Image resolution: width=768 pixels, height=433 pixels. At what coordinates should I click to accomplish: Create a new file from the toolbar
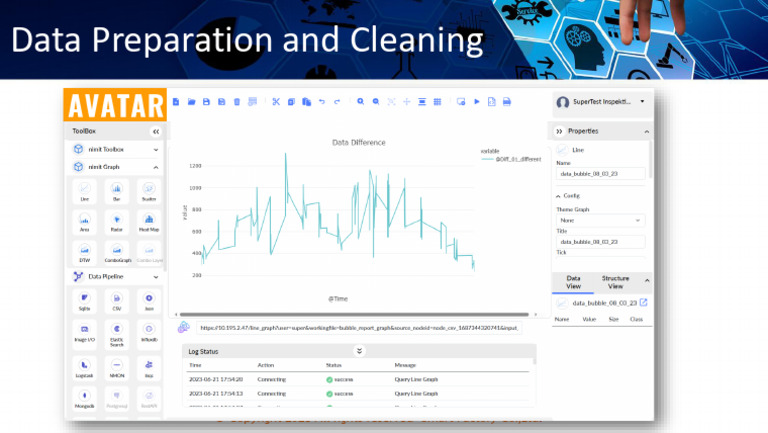pyautogui.click(x=176, y=102)
